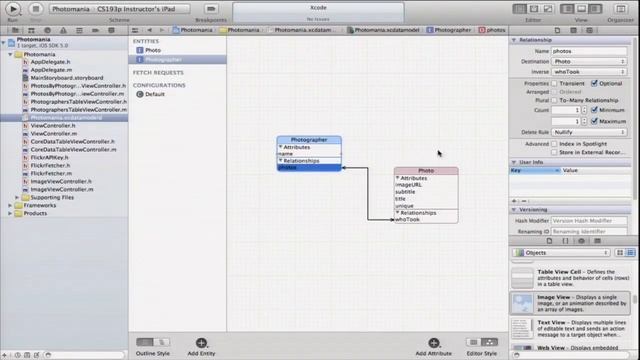Collapse the Relationship inspector section
This screenshot has height=360, width=640.
click(x=514, y=40)
